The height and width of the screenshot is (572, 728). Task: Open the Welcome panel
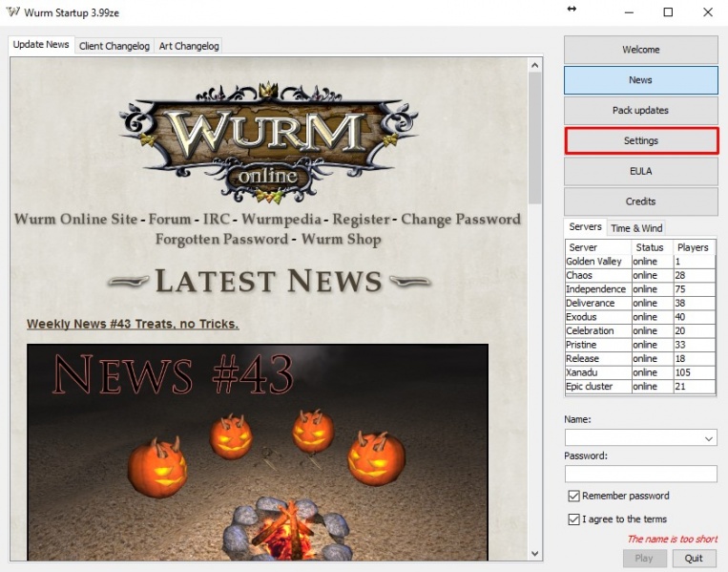(641, 50)
